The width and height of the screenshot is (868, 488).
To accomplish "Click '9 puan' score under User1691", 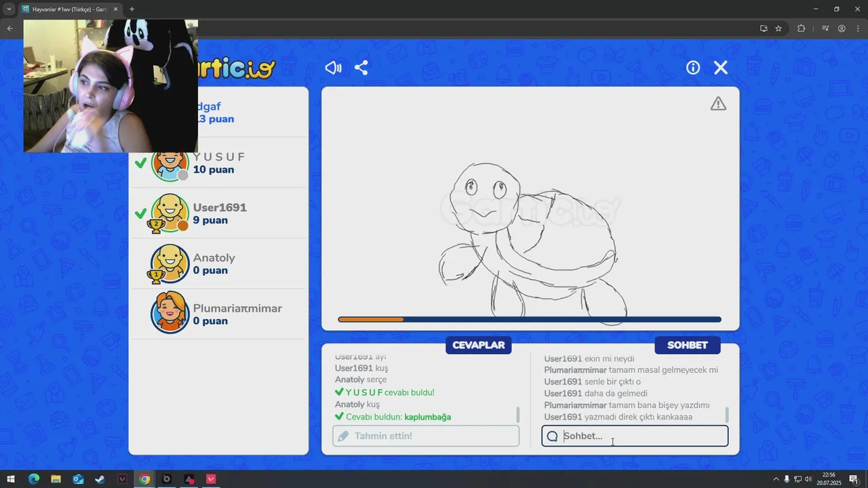I will pyautogui.click(x=210, y=220).
